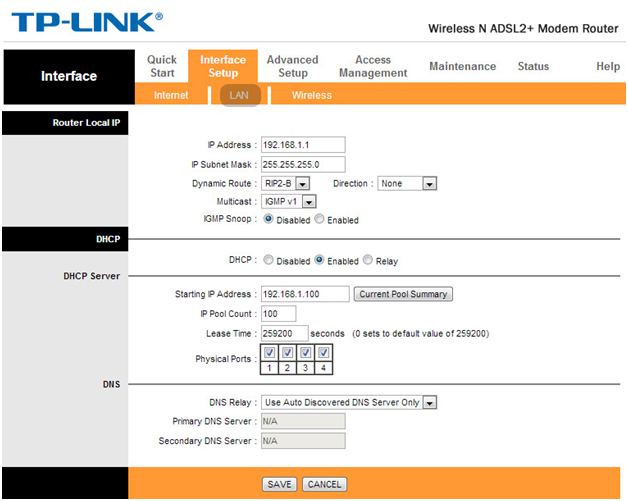Switch to the Status tab
The image size is (628, 501).
click(533, 66)
